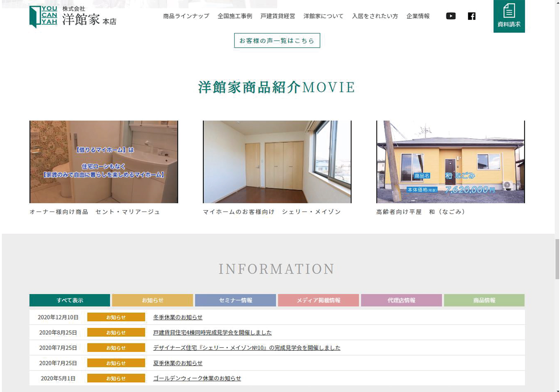The image size is (560, 392).
Task: Open 洋館家について menu item
Action: tap(323, 16)
